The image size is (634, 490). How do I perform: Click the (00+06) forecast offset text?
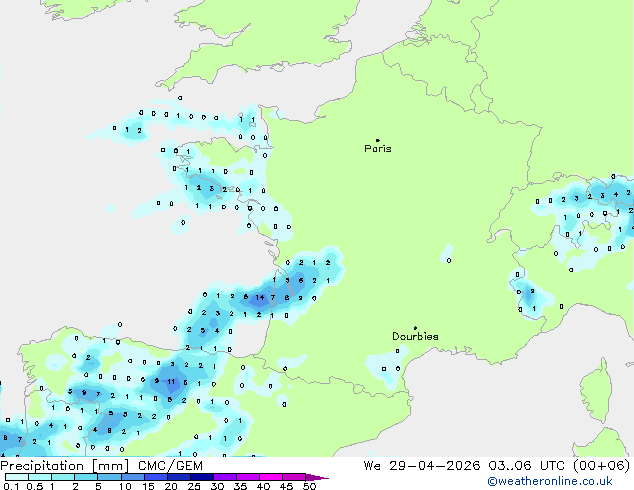click(602, 466)
